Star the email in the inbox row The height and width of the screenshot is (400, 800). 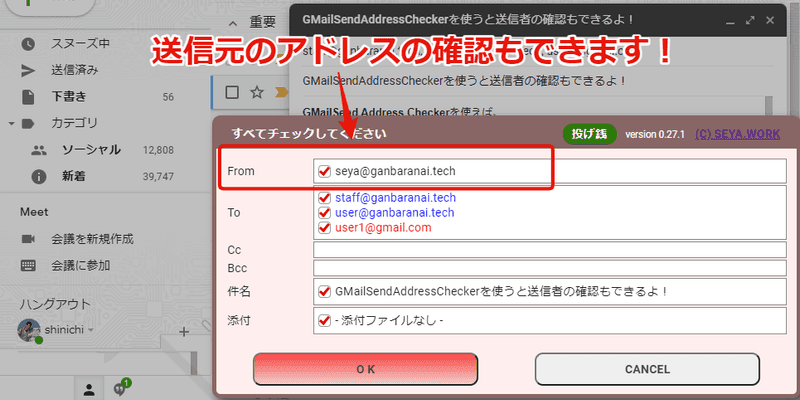257,92
